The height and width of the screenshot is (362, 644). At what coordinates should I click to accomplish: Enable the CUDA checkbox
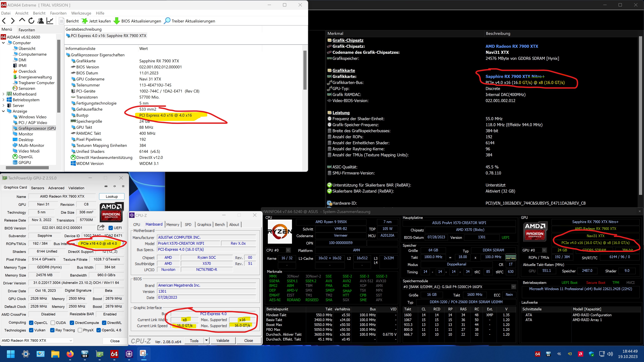[x=53, y=323]
